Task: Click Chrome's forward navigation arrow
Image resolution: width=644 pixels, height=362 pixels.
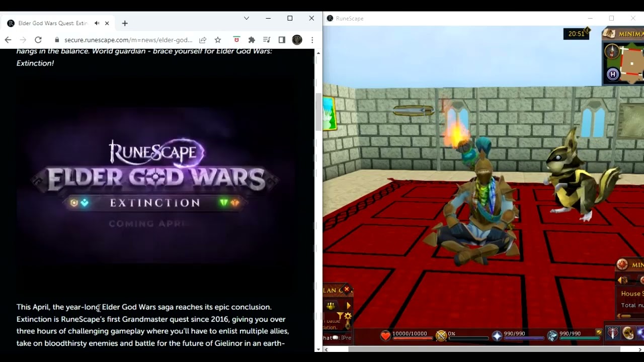Action: click(23, 40)
